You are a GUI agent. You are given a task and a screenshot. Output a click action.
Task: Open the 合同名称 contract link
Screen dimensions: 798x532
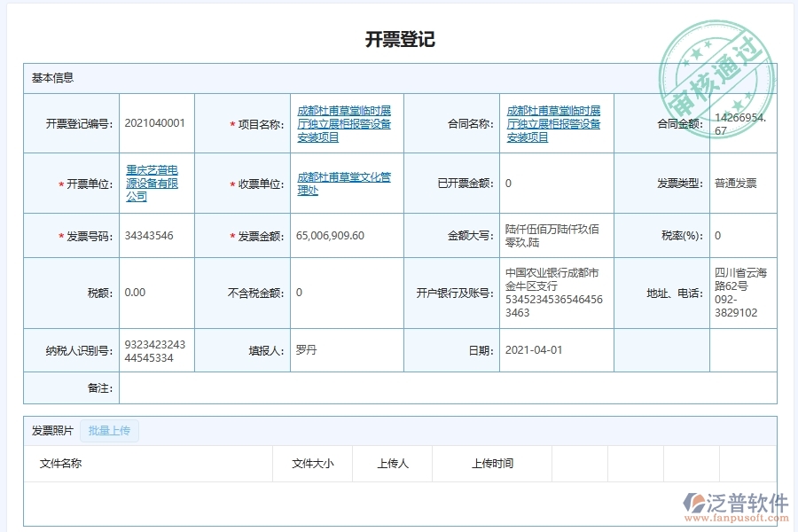[554, 124]
